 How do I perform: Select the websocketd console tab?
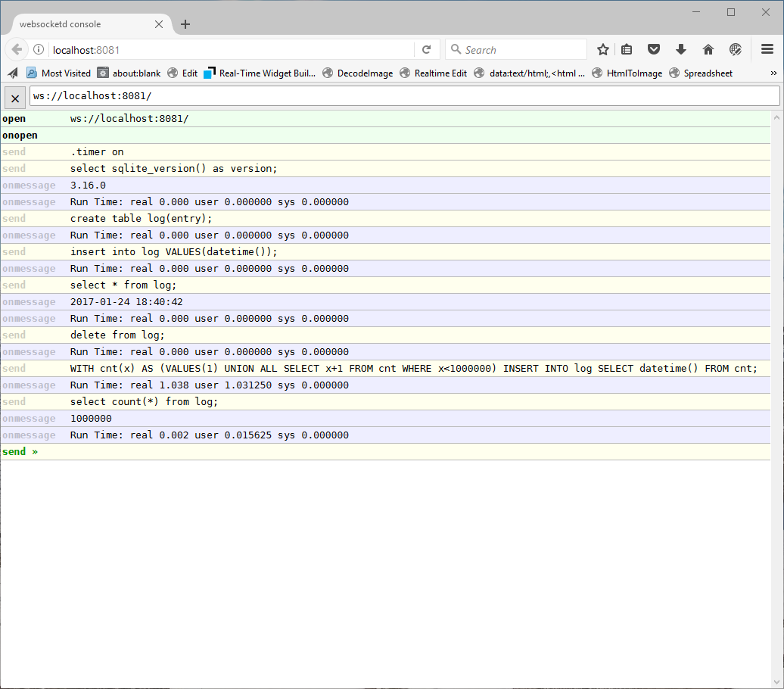point(83,24)
